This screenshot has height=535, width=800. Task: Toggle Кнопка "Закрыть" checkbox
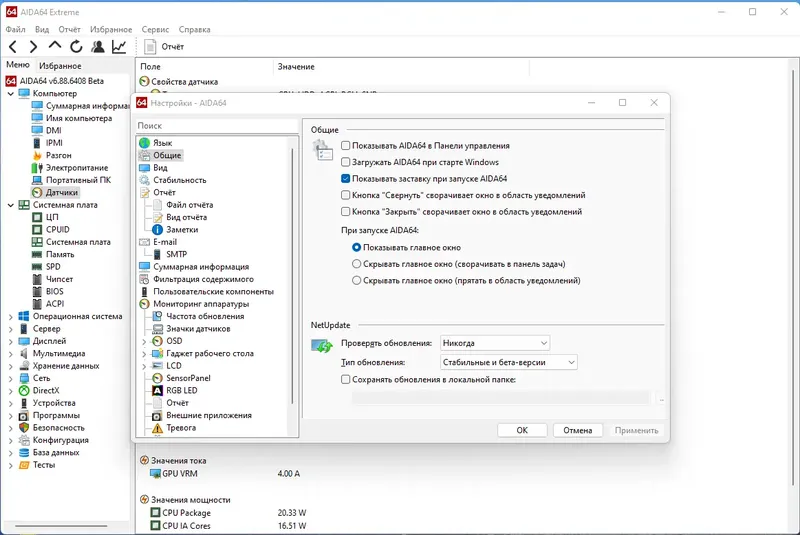click(345, 212)
